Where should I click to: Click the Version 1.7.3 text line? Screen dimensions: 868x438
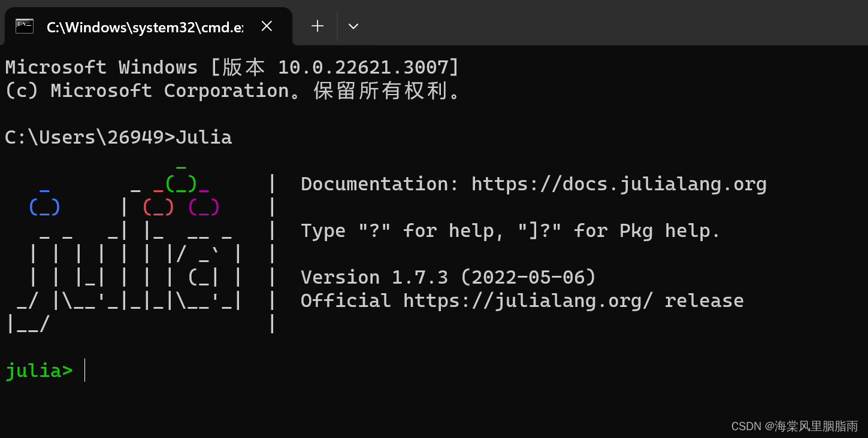click(447, 276)
